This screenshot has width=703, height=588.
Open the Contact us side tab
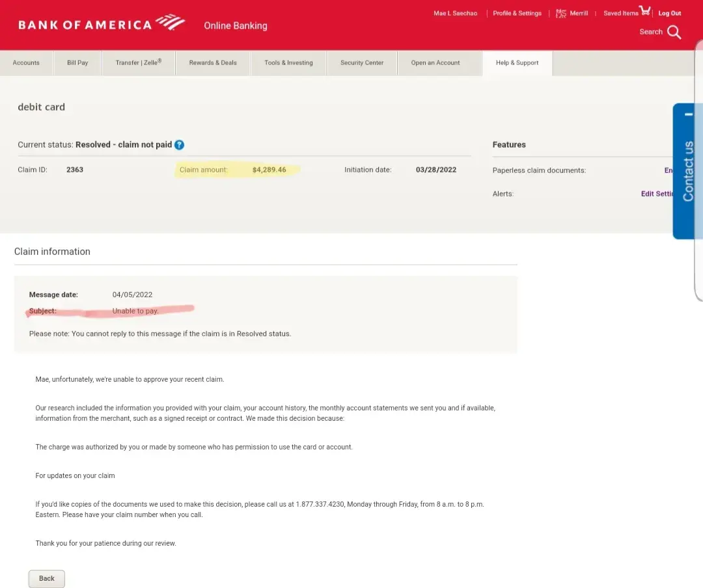pos(688,171)
